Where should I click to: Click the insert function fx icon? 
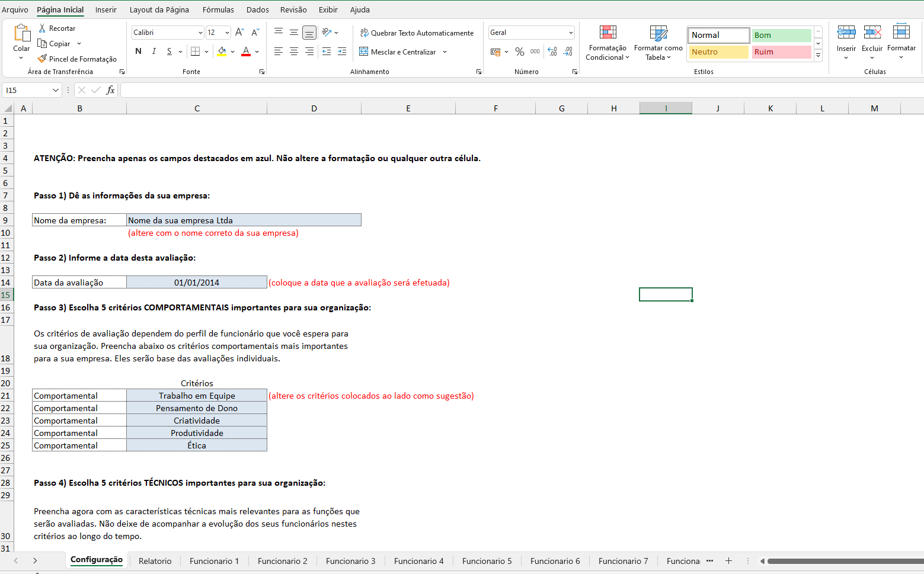110,90
